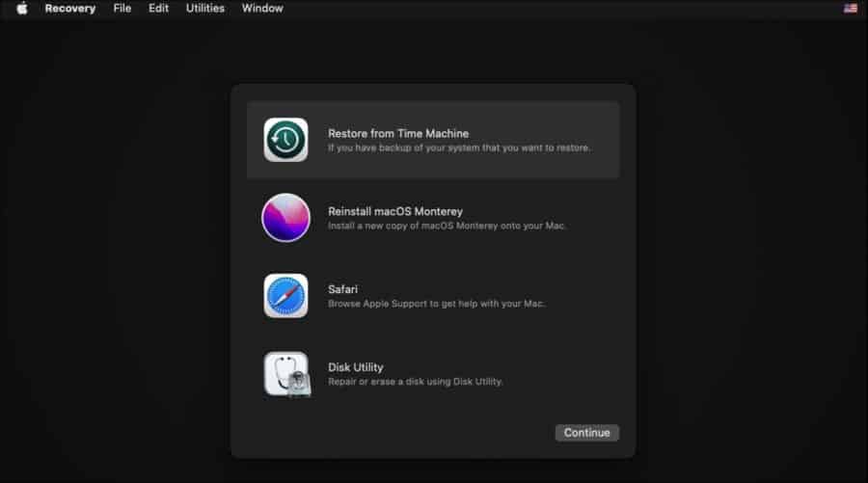Click 'Repair or erase a disk' description
This screenshot has width=868, height=483.
click(415, 382)
